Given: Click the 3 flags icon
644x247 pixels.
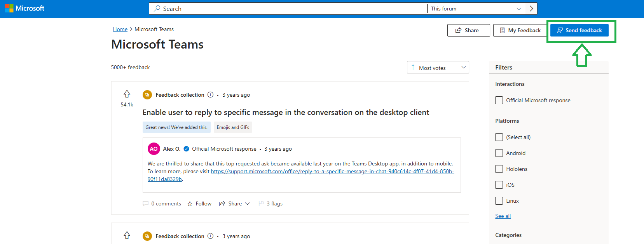Looking at the screenshot, I should (x=261, y=204).
